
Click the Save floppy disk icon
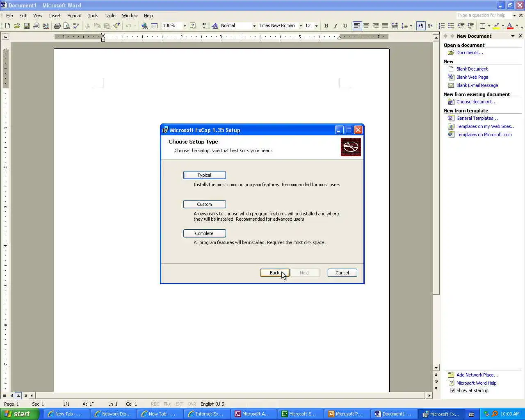click(26, 26)
